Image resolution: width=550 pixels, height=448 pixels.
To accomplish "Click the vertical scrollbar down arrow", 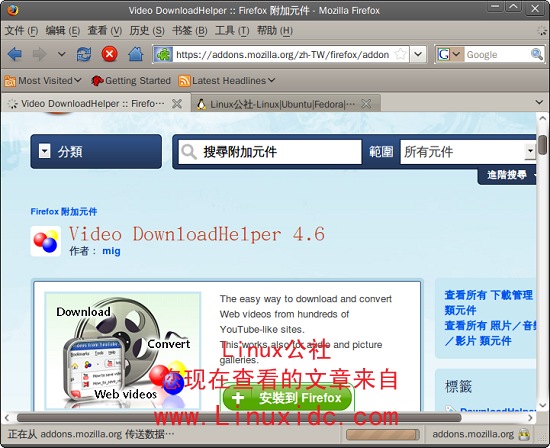I will 542,405.
